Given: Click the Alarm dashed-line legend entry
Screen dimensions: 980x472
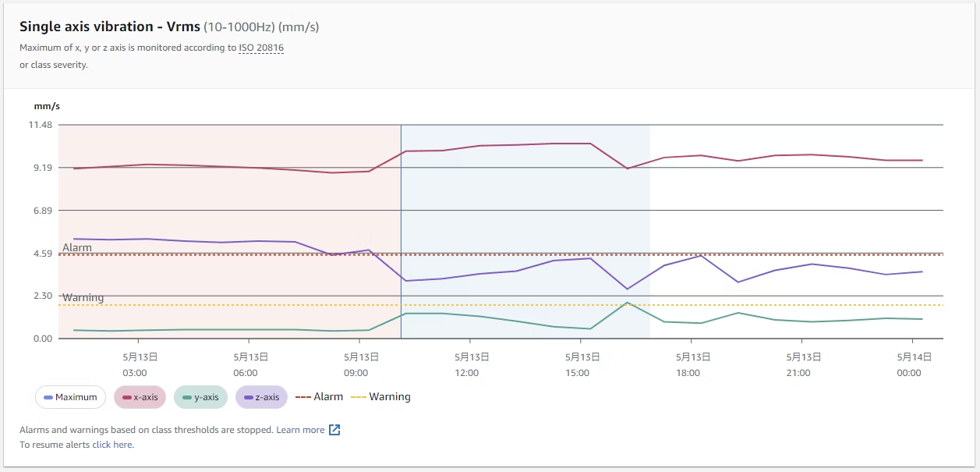Looking at the screenshot, I should pos(320,397).
